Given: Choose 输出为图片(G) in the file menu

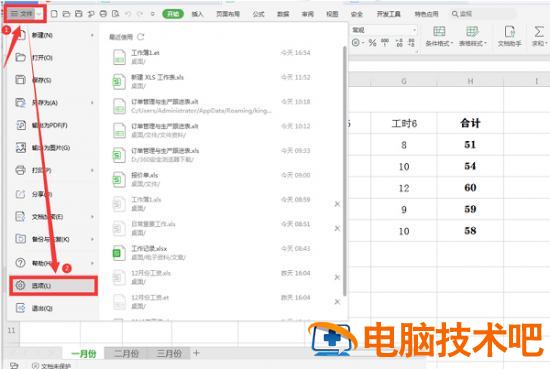Looking at the screenshot, I should click(53, 148).
